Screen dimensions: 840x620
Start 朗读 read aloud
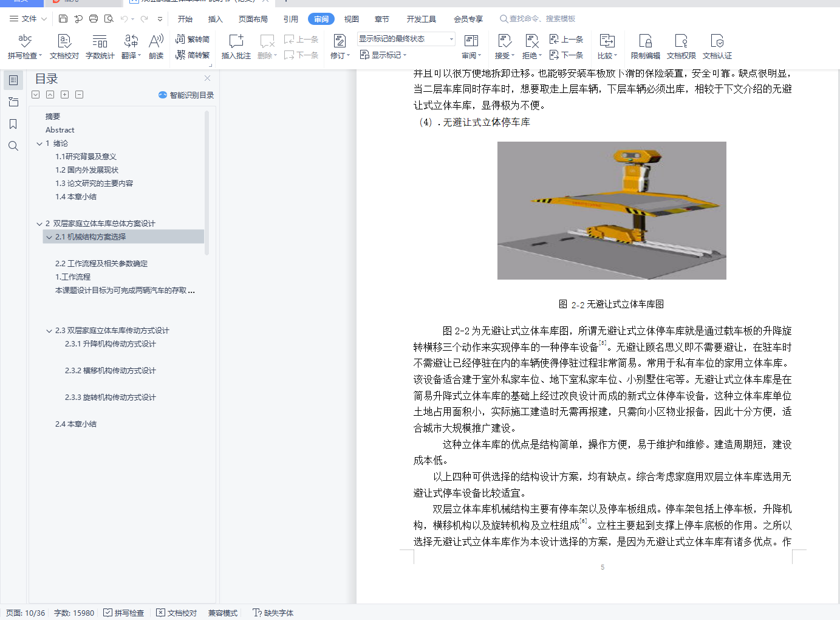point(156,47)
